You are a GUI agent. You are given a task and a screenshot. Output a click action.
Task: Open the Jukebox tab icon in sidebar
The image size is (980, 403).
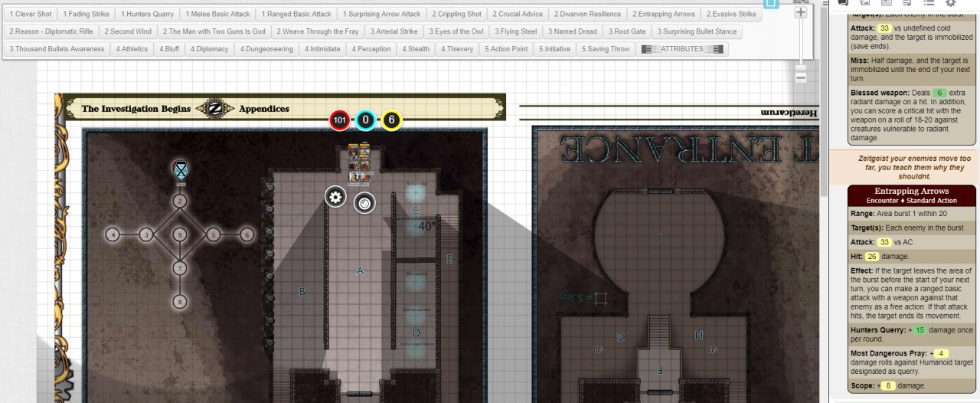click(907, 3)
